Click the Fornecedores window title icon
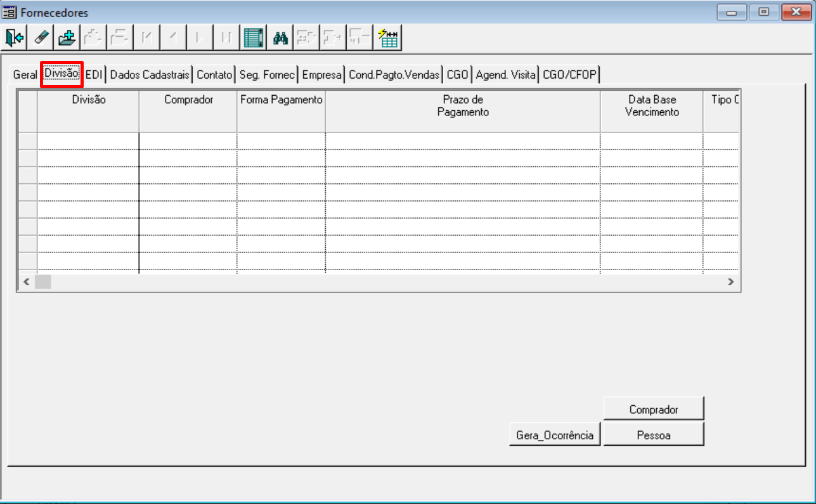816x504 pixels. coord(10,12)
